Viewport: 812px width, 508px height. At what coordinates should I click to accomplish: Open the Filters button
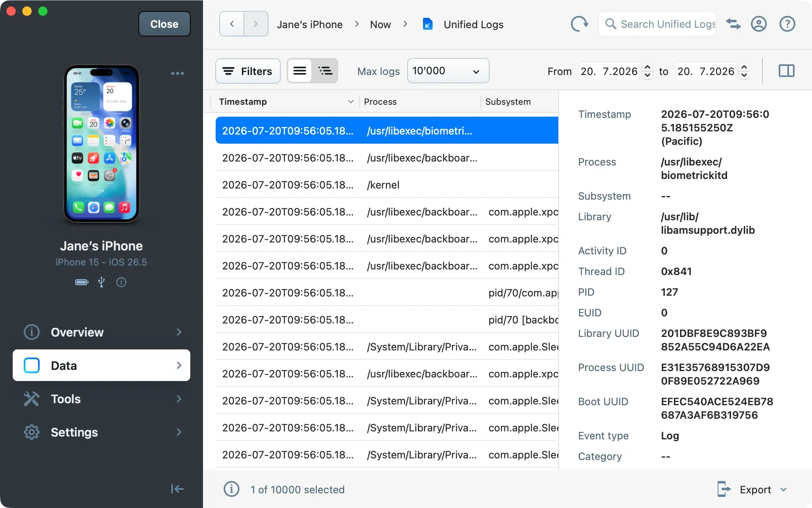pyautogui.click(x=248, y=71)
